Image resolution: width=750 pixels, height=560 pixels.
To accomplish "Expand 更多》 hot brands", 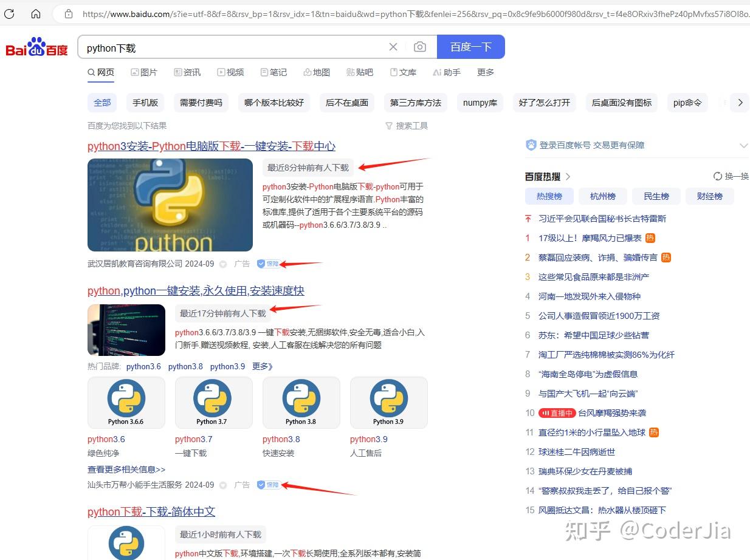I will 263,366.
